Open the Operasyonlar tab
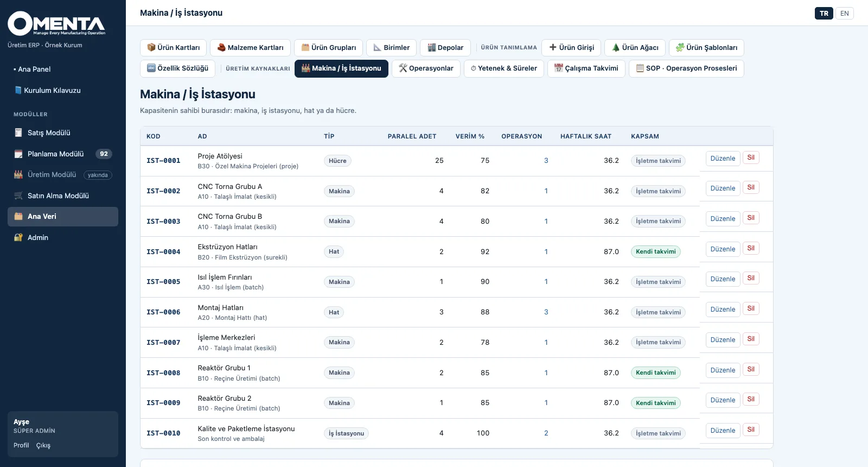The width and height of the screenshot is (868, 467). point(426,68)
